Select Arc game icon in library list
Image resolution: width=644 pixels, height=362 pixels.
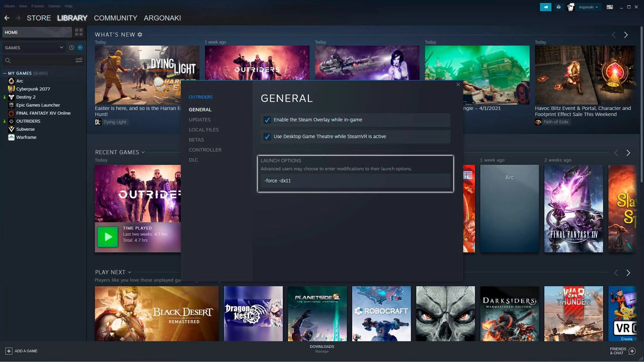[11, 81]
